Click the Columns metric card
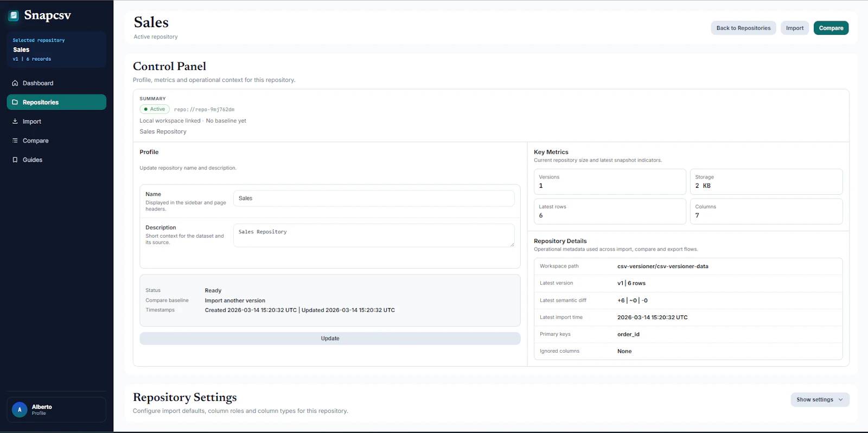Viewport: 868px width, 433px height. tap(766, 212)
